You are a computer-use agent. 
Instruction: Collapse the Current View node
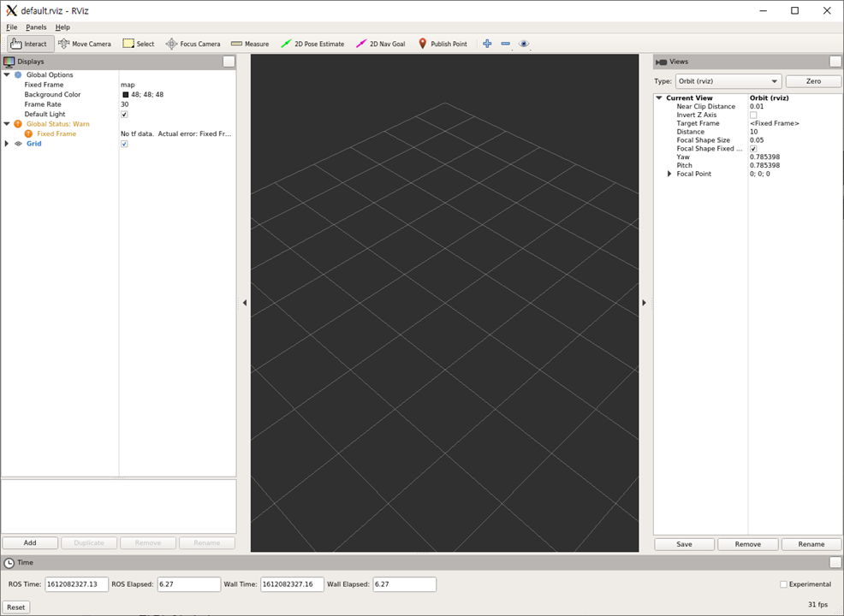pyautogui.click(x=659, y=98)
